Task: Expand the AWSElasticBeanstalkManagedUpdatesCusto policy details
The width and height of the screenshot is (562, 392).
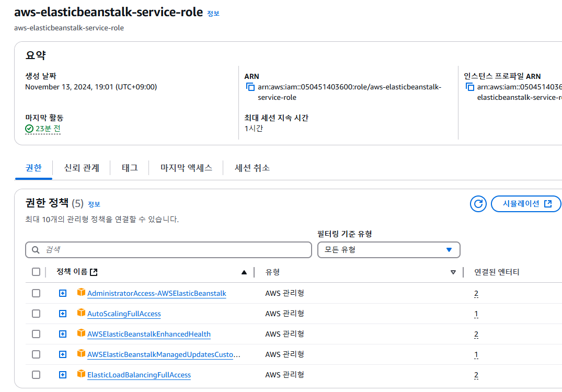Action: (x=63, y=355)
